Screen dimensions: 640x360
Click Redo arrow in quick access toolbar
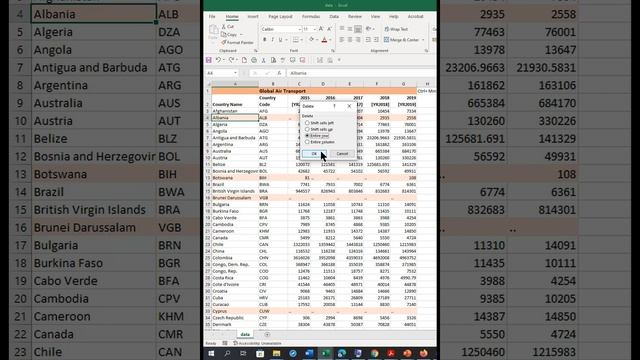(231, 60)
